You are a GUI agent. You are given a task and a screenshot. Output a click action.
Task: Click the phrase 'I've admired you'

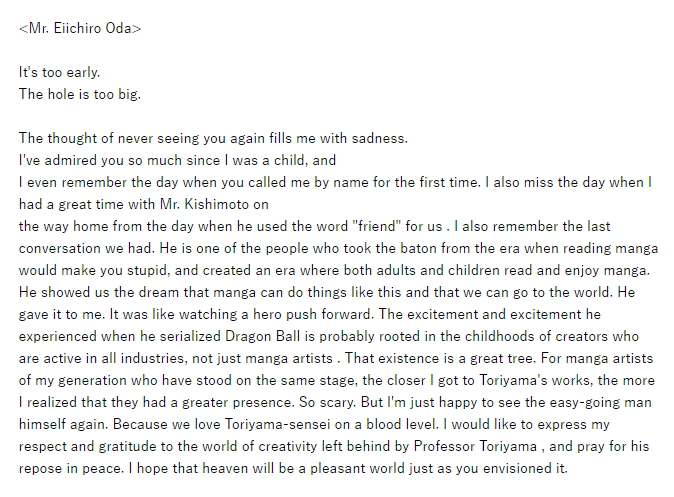71,160
